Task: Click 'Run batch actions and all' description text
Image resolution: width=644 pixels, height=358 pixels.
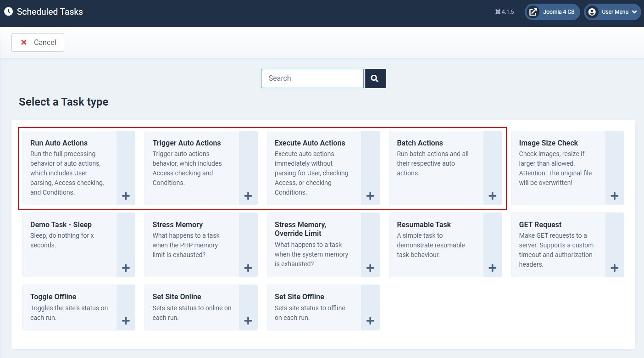Action: (433, 163)
